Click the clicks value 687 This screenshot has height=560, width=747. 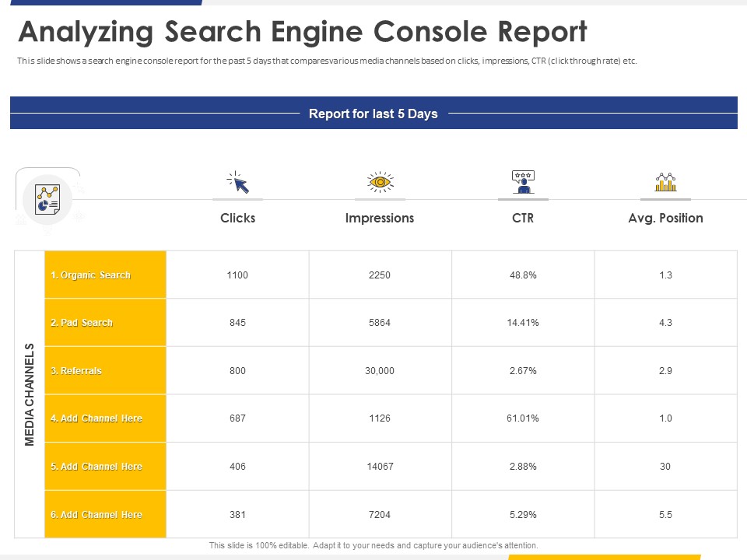(x=237, y=418)
